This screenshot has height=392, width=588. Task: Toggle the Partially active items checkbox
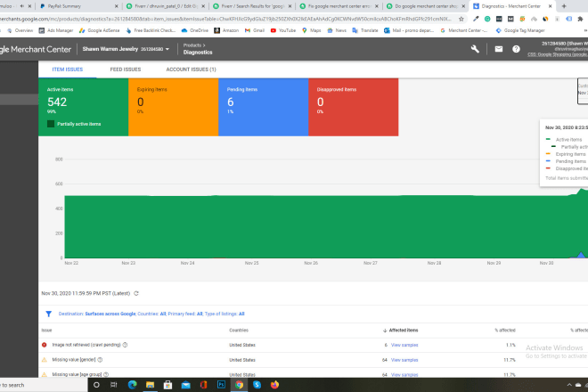(x=51, y=124)
